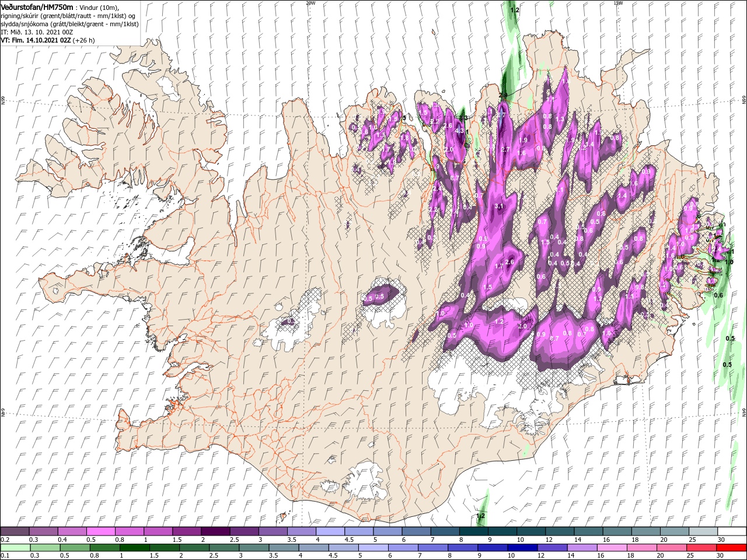Click the '1.2' rain value at the top edge

click(514, 10)
